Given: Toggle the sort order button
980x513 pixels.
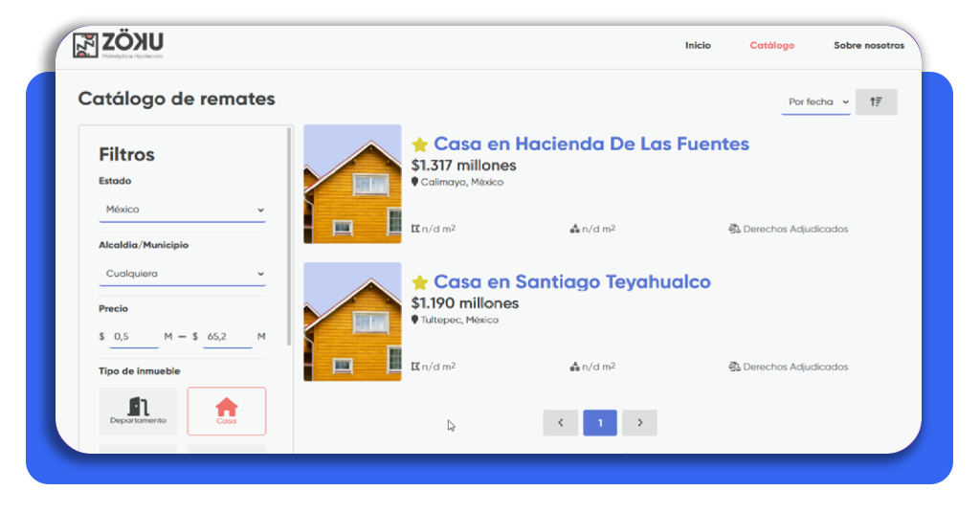Looking at the screenshot, I should [876, 101].
